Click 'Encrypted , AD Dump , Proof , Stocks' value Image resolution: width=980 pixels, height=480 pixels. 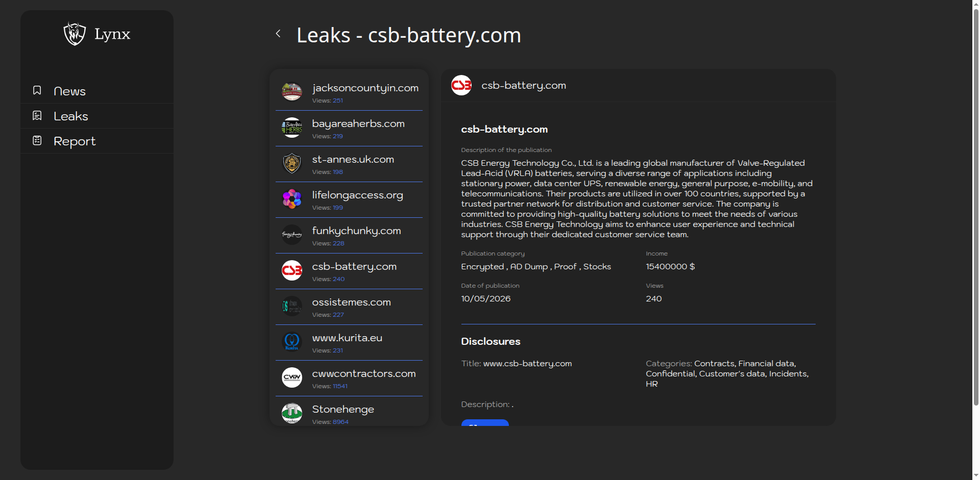tap(536, 267)
